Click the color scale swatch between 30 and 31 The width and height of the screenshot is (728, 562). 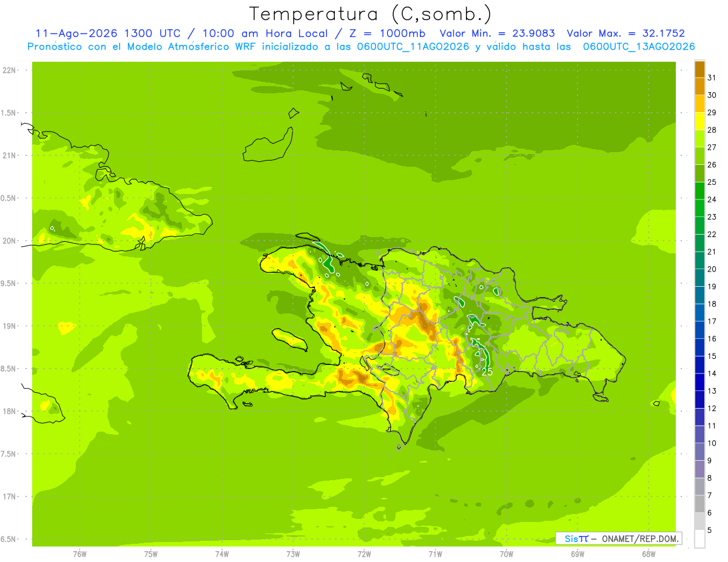click(x=699, y=87)
